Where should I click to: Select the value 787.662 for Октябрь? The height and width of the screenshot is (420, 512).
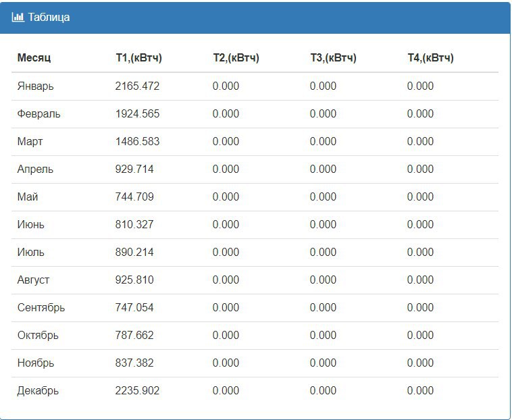click(134, 336)
